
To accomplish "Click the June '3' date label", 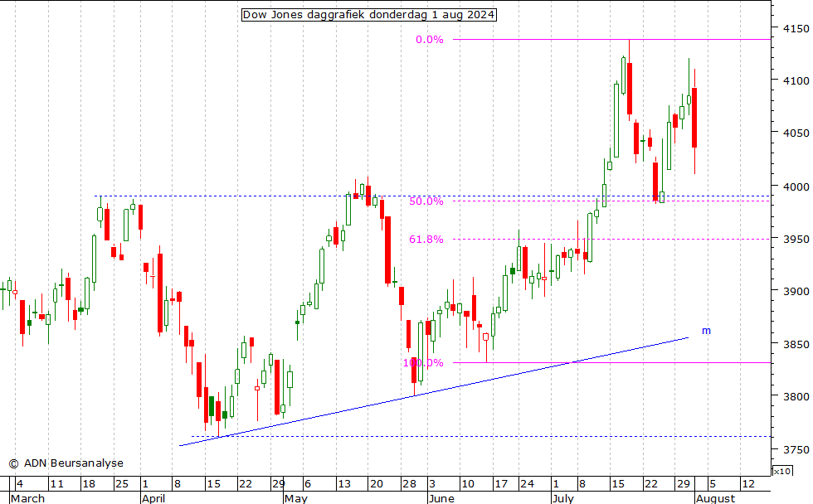I will (x=432, y=484).
